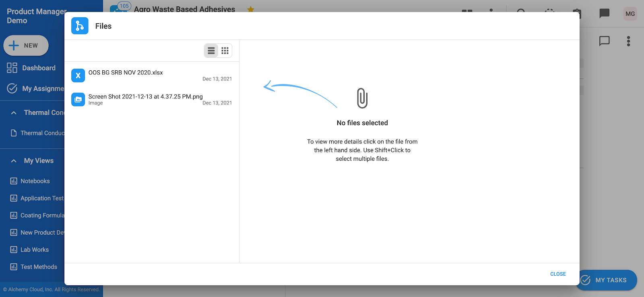Click the Notebooks chart icon
This screenshot has width=644, height=297.
click(x=14, y=181)
